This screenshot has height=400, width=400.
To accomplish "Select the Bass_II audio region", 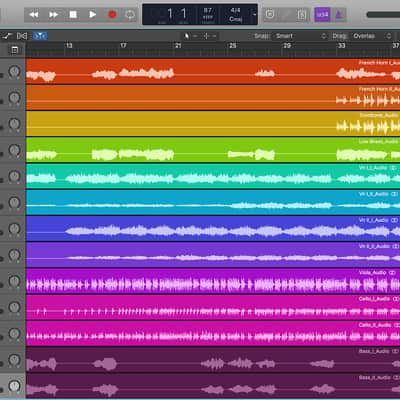I will pyautogui.click(x=213, y=386).
